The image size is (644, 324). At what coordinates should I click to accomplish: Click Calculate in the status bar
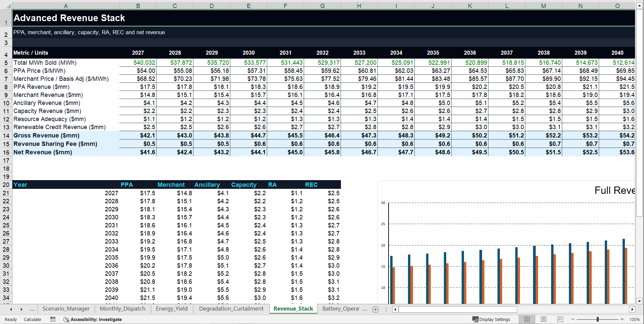click(33, 319)
